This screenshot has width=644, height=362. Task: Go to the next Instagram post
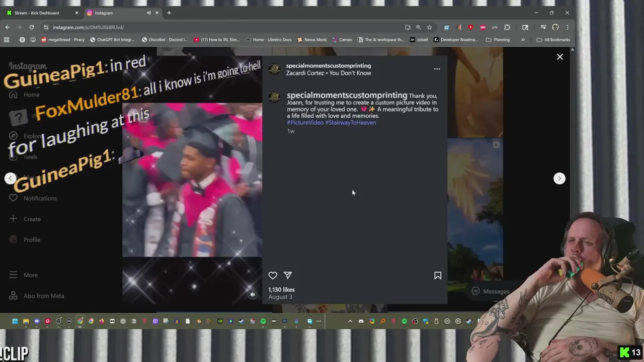[x=559, y=178]
